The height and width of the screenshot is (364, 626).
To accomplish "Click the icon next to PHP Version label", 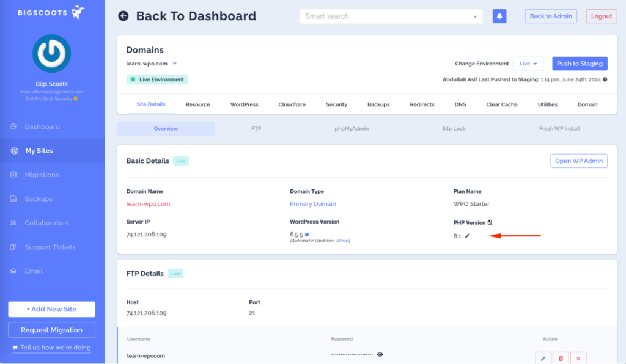I will click(490, 222).
